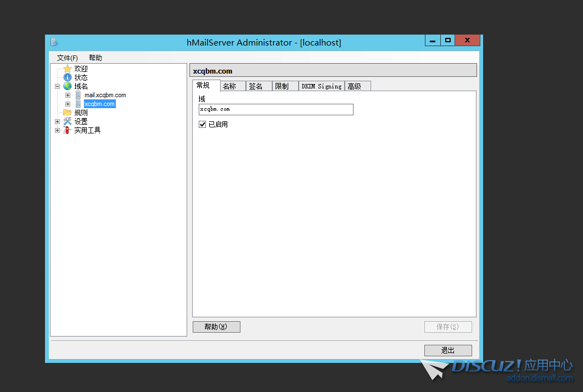583x392 pixels.
Task: Click the server icon beside xcqbm.com
Action: click(78, 104)
